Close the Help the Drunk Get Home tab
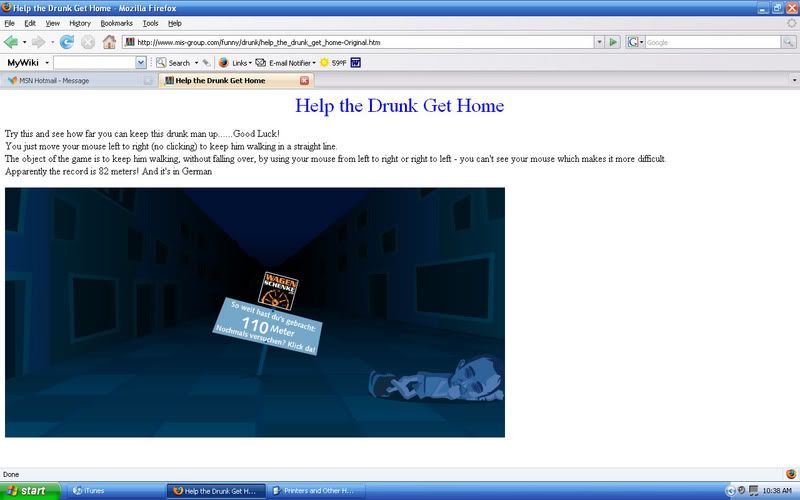 coord(305,80)
